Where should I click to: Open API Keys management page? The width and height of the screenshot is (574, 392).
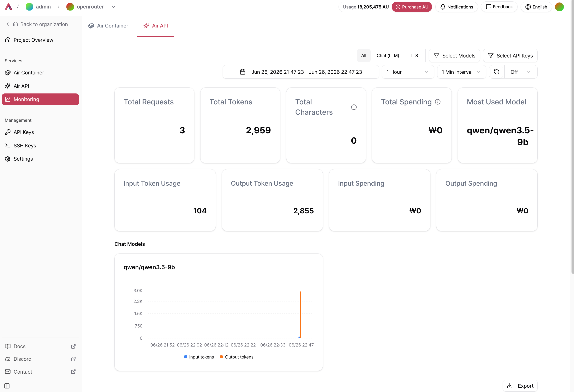40,132
